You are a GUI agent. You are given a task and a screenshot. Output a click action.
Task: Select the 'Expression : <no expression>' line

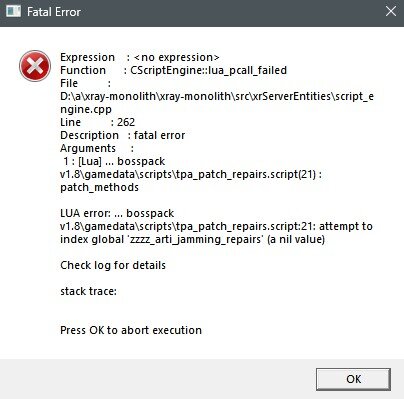140,57
